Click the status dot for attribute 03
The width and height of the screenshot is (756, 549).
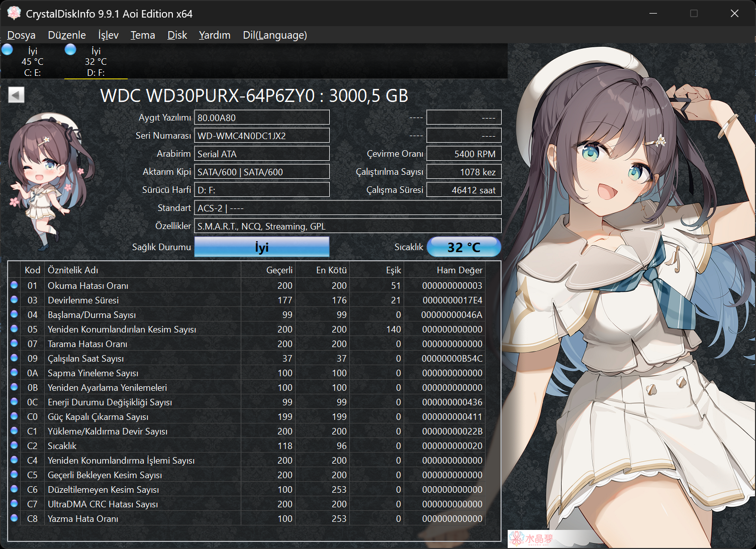pos(14,299)
